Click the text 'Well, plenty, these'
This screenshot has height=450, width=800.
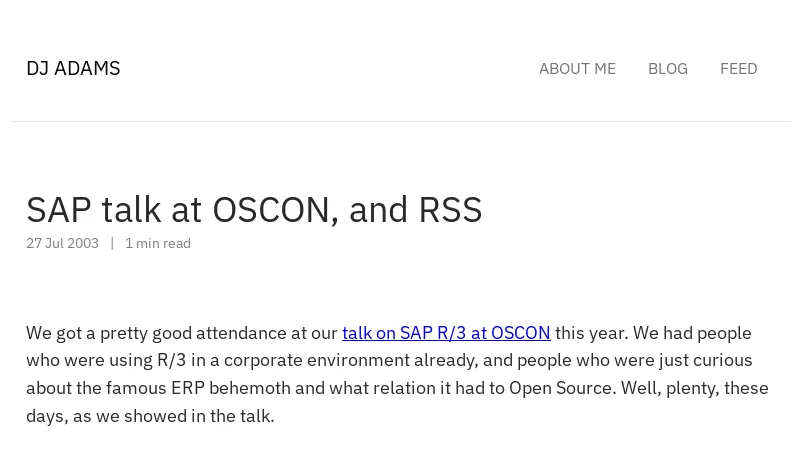(x=694, y=388)
